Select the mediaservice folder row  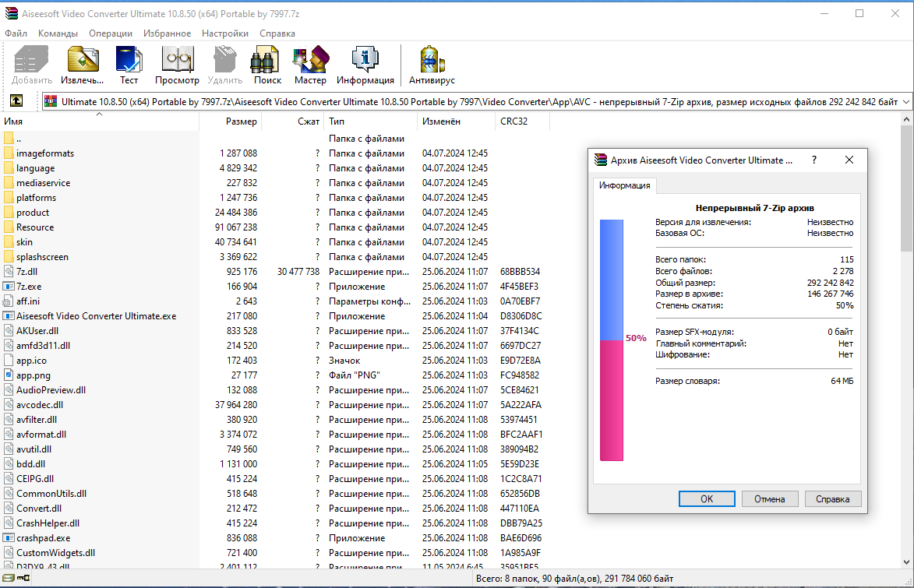(x=274, y=183)
